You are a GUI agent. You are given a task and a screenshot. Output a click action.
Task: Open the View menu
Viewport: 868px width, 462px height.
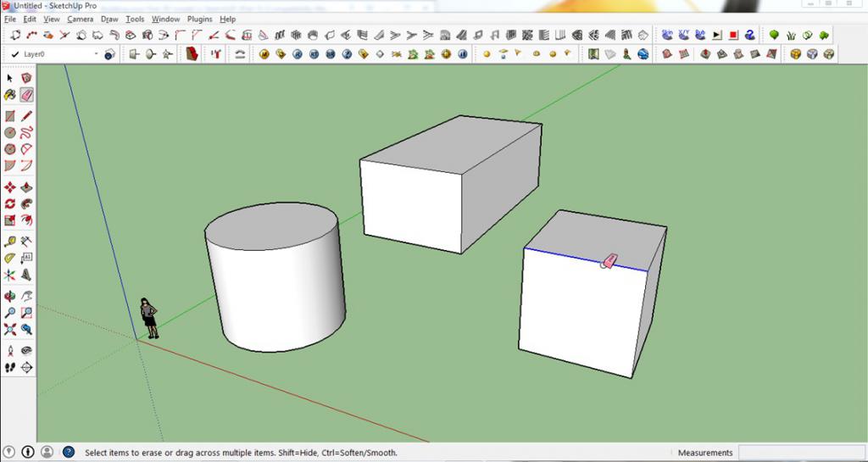pyautogui.click(x=52, y=19)
